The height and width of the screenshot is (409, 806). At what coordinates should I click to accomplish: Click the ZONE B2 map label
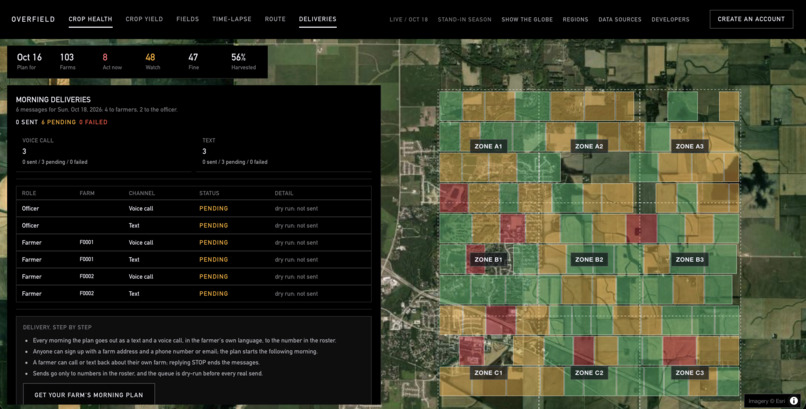(x=589, y=259)
